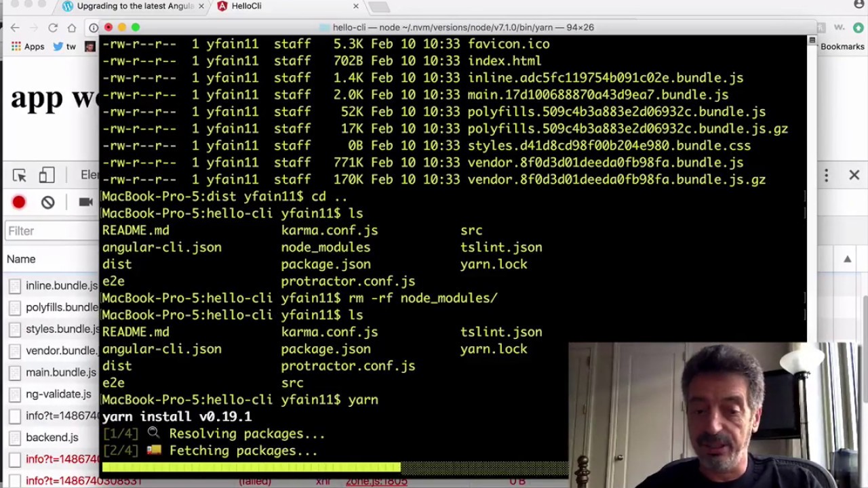Click vendor.8f0d3d01deeda0fb98fa.bundle.js.gz in terminal
868x488 pixels.
[616, 180]
